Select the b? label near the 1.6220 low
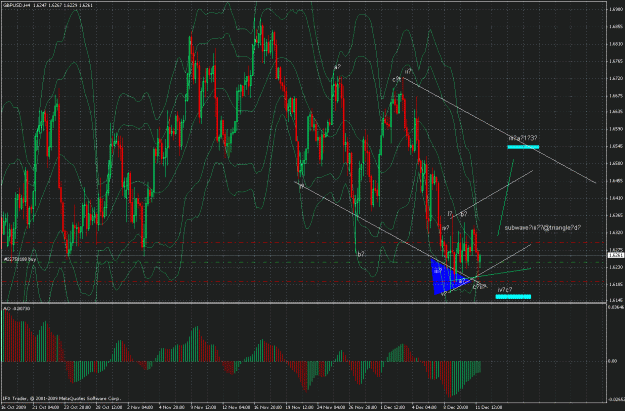 362,254
